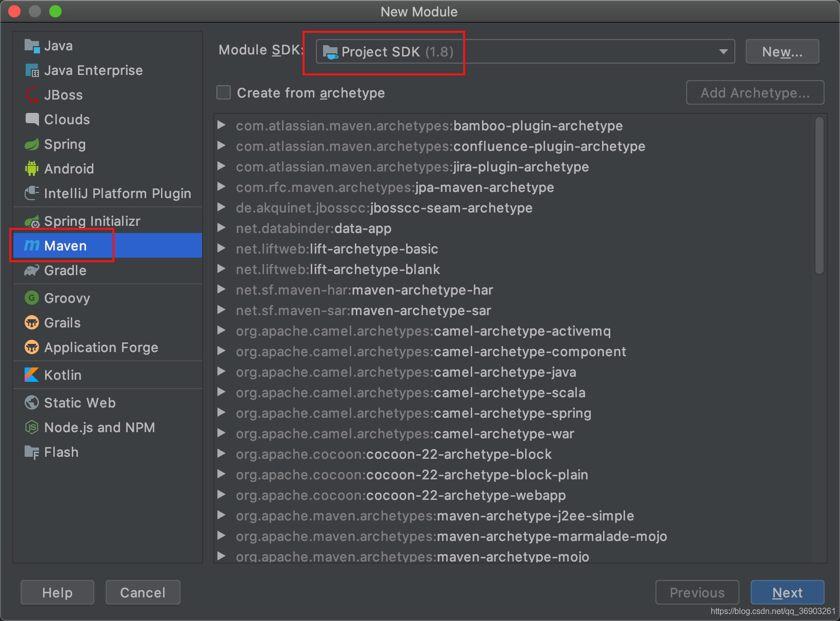Select cocoon-22-archetype-webapp archetype

click(401, 495)
